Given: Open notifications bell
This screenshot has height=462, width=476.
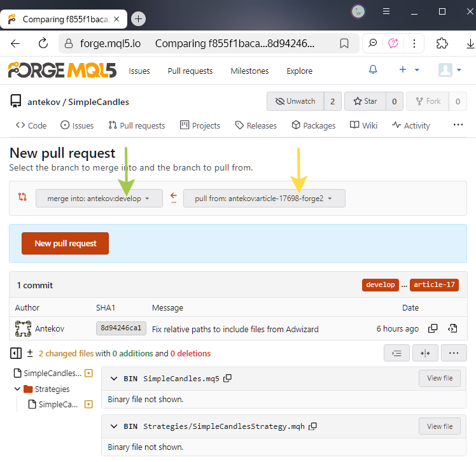Looking at the screenshot, I should [373, 70].
